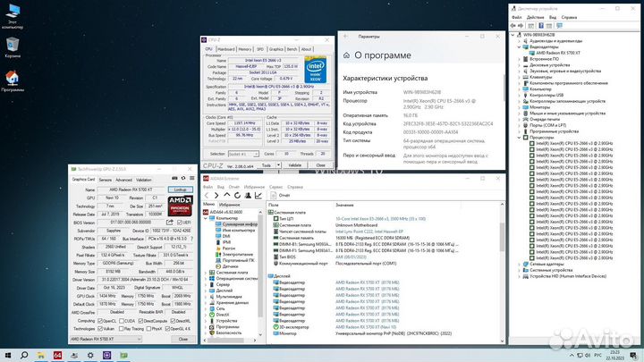644x362 pixels.
Task: Open Tools dropdown arrow in CPU-Z
Action: [278, 165]
